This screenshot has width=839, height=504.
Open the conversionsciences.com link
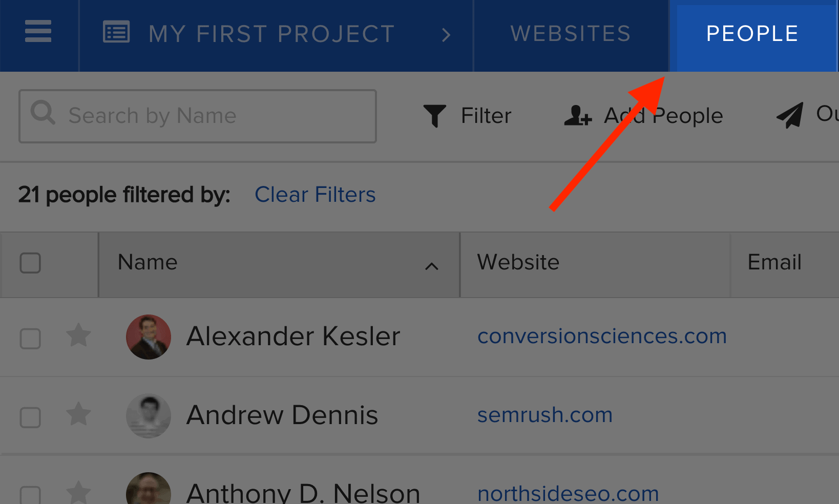pyautogui.click(x=602, y=336)
